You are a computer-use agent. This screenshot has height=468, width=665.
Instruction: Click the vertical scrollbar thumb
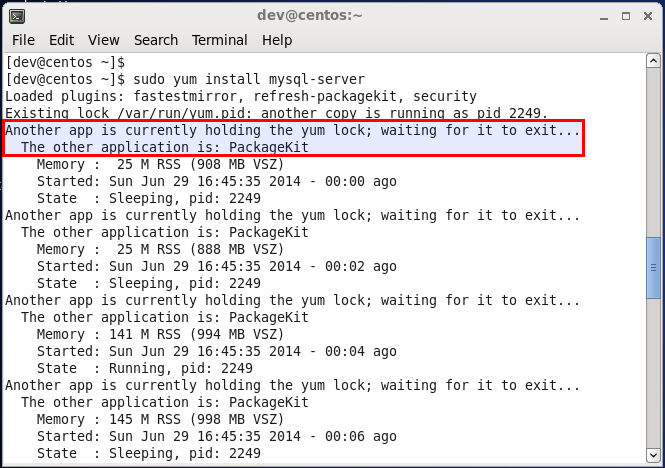(x=653, y=268)
